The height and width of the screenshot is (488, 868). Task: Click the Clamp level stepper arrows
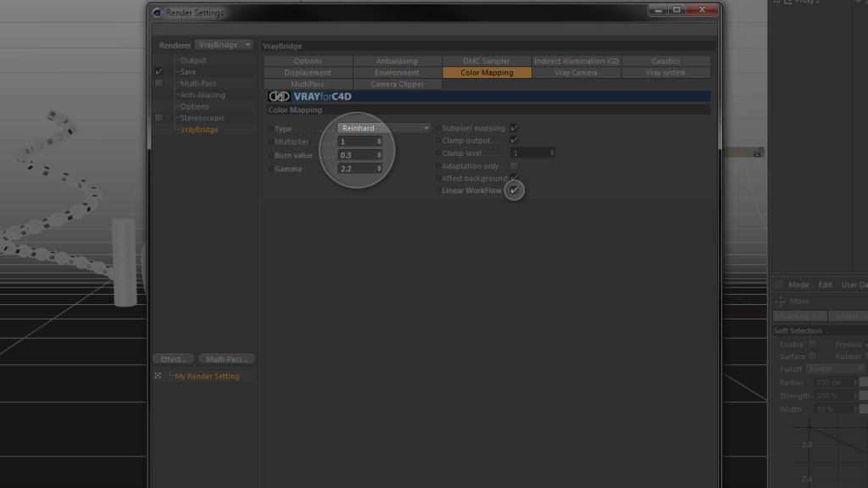[x=552, y=152]
